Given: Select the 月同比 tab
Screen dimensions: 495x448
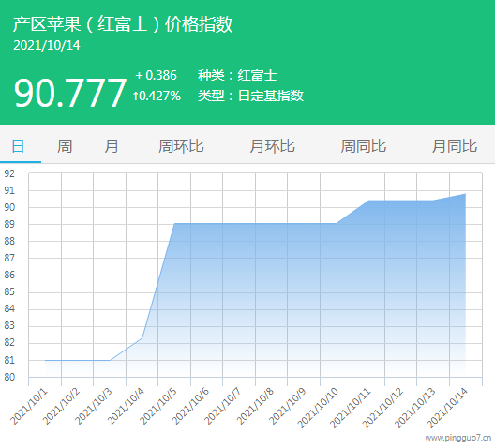Looking at the screenshot, I should pos(455,146).
